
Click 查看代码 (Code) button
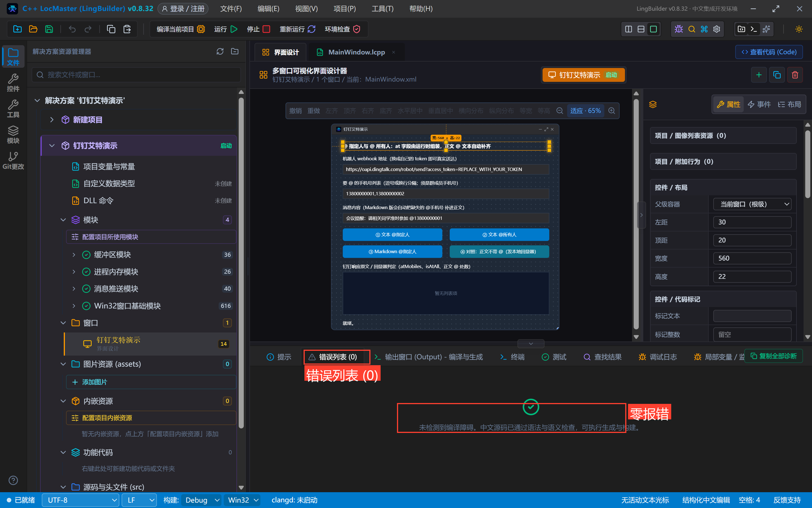(769, 52)
